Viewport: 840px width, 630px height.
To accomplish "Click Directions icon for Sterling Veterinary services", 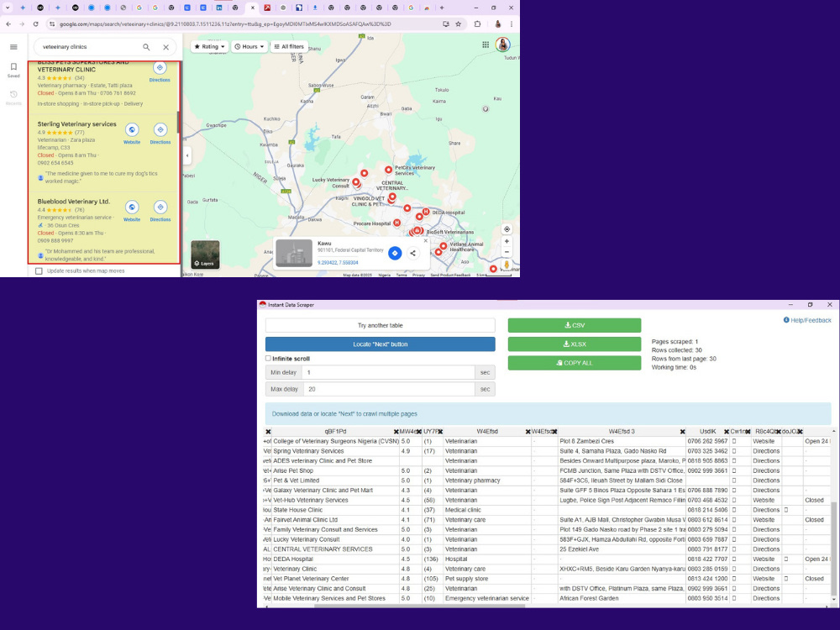I will [x=160, y=129].
